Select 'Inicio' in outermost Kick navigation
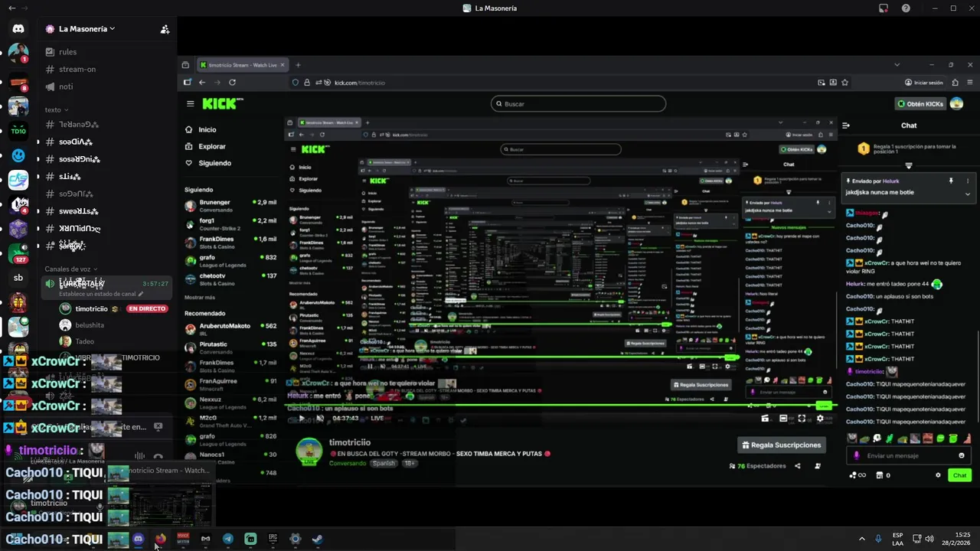980x551 pixels. pos(207,130)
